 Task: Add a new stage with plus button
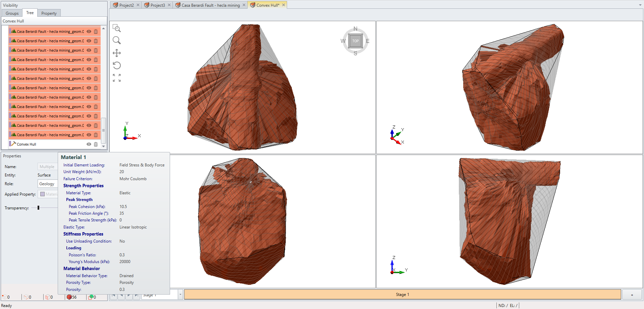632,295
